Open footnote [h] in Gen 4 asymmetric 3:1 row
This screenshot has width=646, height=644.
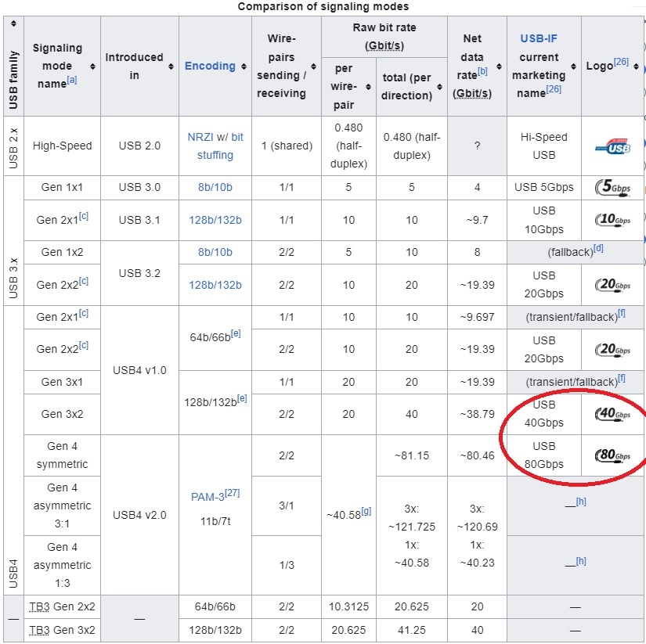581,501
